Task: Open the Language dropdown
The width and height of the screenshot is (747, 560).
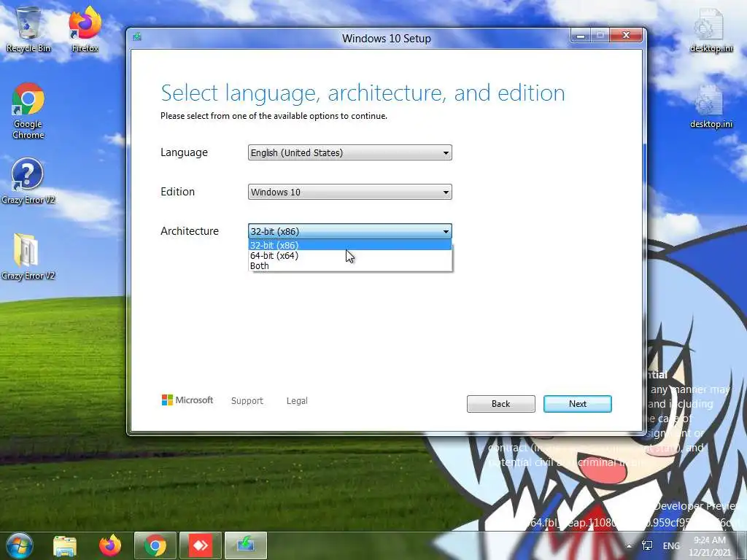Action: pyautogui.click(x=349, y=152)
